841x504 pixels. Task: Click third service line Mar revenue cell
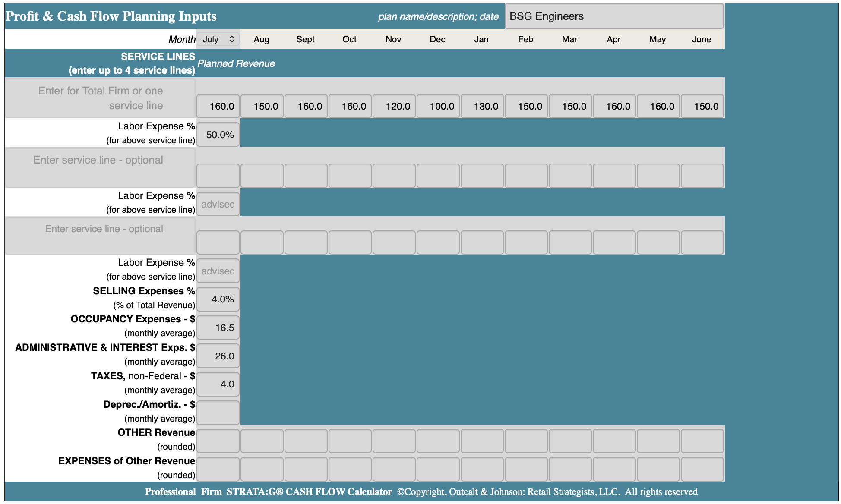coord(570,243)
